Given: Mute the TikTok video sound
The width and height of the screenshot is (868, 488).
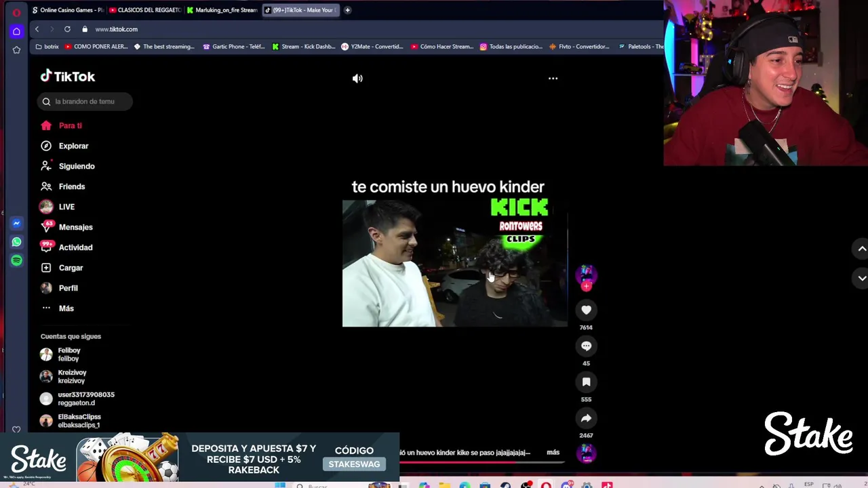Looking at the screenshot, I should [x=357, y=79].
